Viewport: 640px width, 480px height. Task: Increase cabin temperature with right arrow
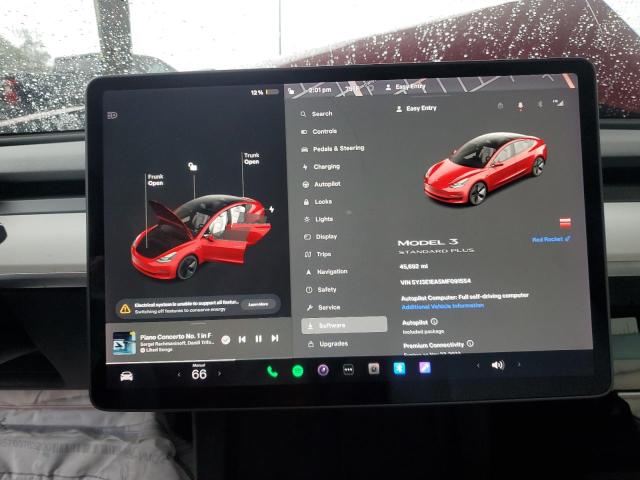(x=219, y=373)
